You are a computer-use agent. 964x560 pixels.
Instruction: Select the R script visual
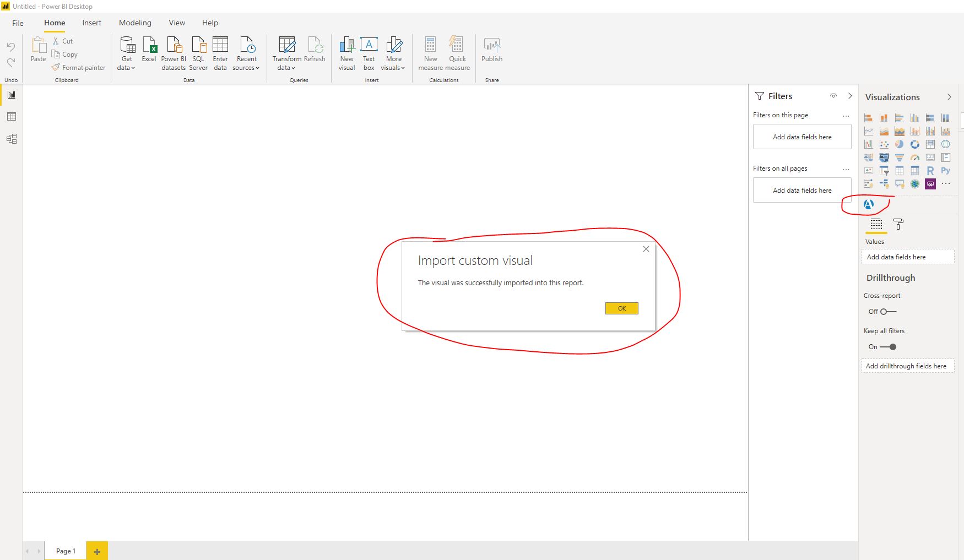[x=930, y=171]
